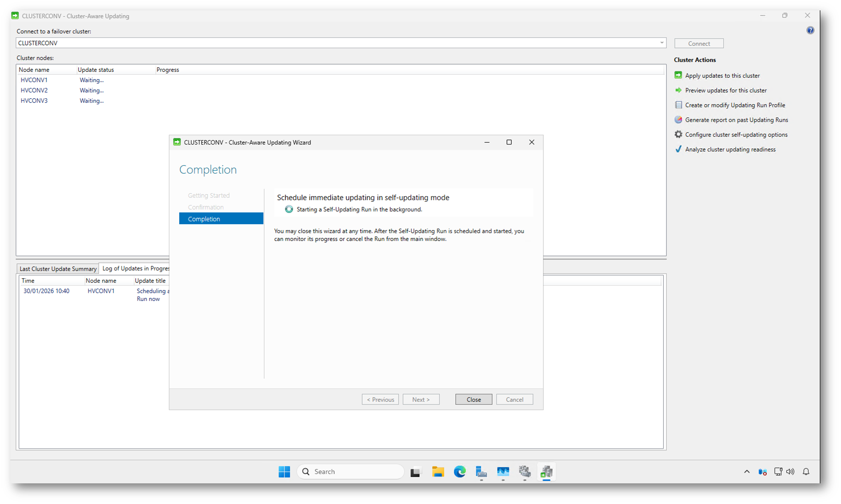Show hidden system tray icons
This screenshot has height=504, width=841.
[747, 472]
